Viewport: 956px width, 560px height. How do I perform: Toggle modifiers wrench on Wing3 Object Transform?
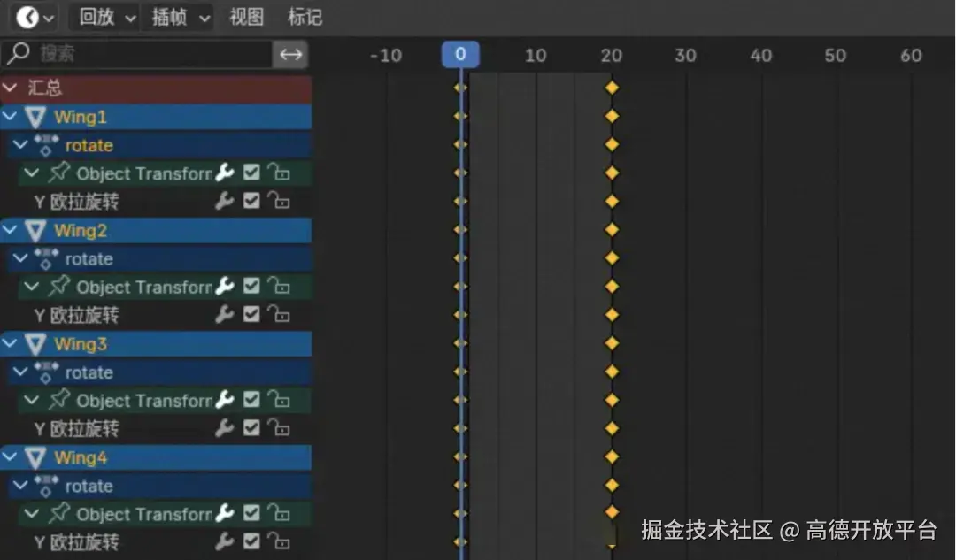(x=225, y=399)
